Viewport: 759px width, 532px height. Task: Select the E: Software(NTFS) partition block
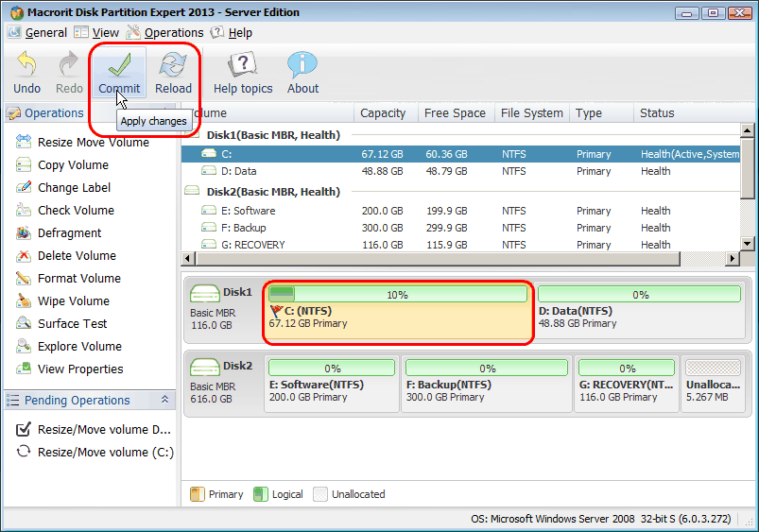(332, 386)
